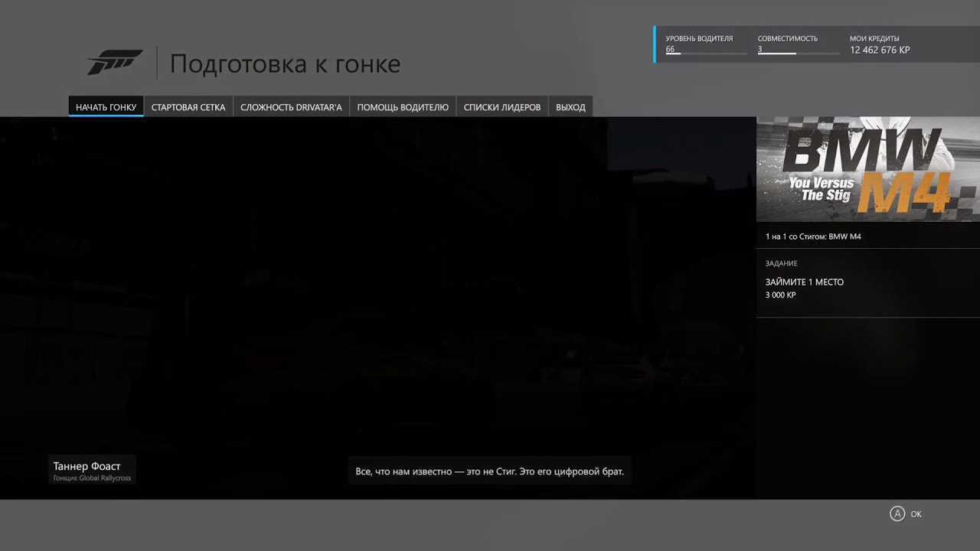
Task: Open the СТАРТОВАЯ СЕТКА tab
Action: click(188, 107)
